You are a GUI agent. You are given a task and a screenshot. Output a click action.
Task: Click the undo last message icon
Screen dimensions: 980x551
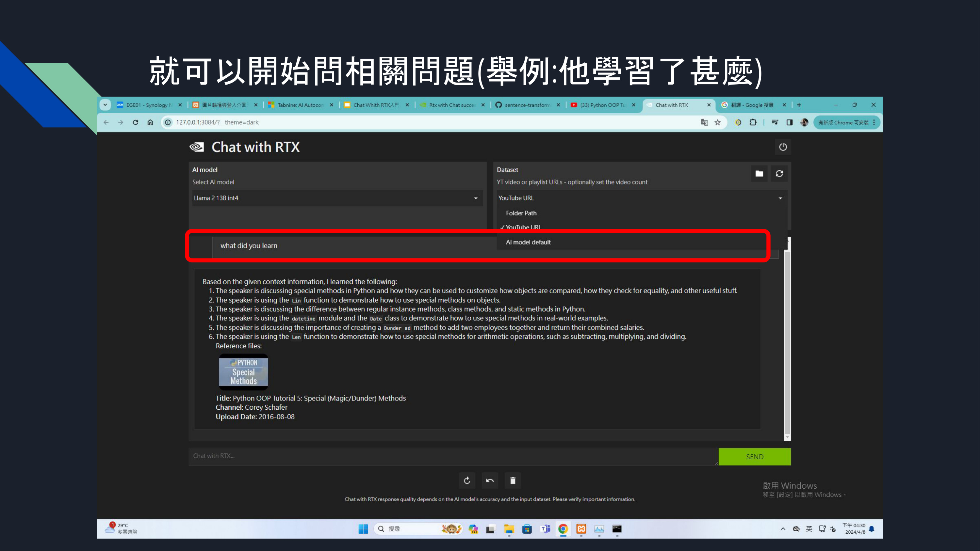pos(490,480)
